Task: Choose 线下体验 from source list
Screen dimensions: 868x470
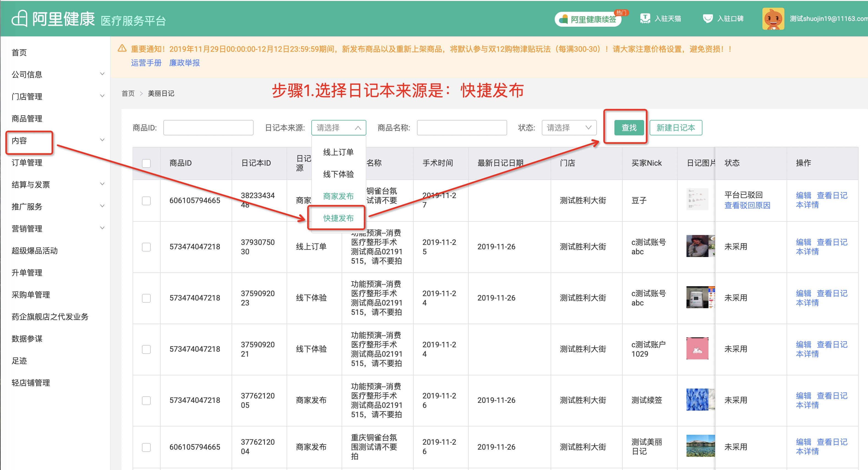Action: point(338,174)
